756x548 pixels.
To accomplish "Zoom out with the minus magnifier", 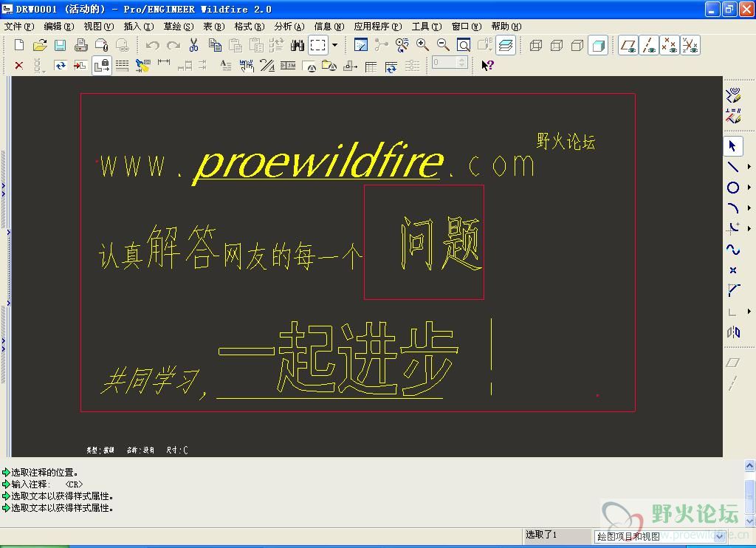I will [x=443, y=45].
